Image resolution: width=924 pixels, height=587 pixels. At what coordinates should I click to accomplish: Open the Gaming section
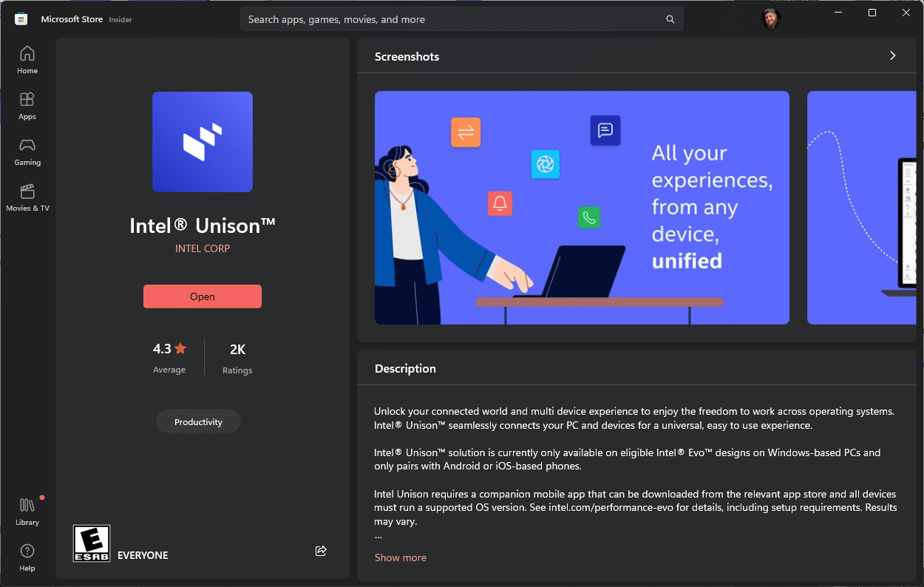coord(27,152)
